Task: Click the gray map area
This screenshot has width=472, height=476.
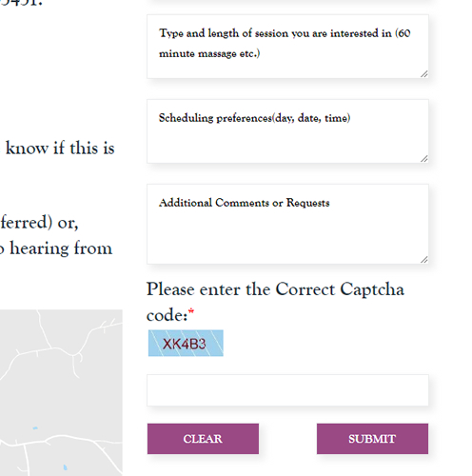Action: 61,392
